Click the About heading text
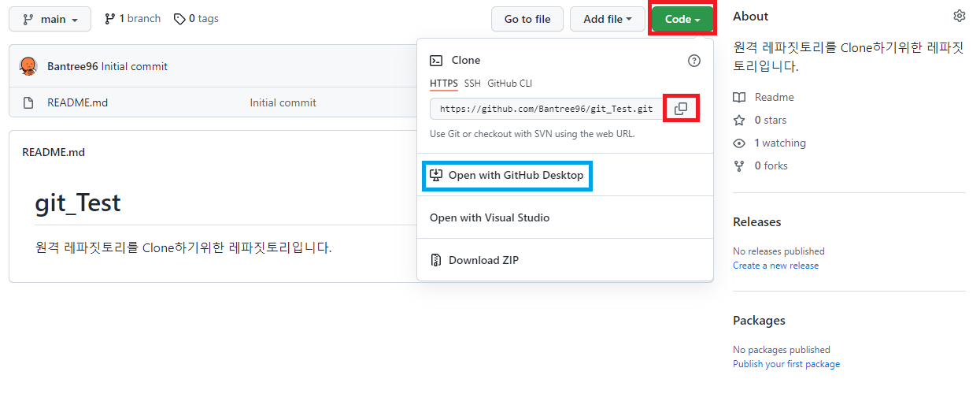The width and height of the screenshot is (980, 405). click(751, 16)
